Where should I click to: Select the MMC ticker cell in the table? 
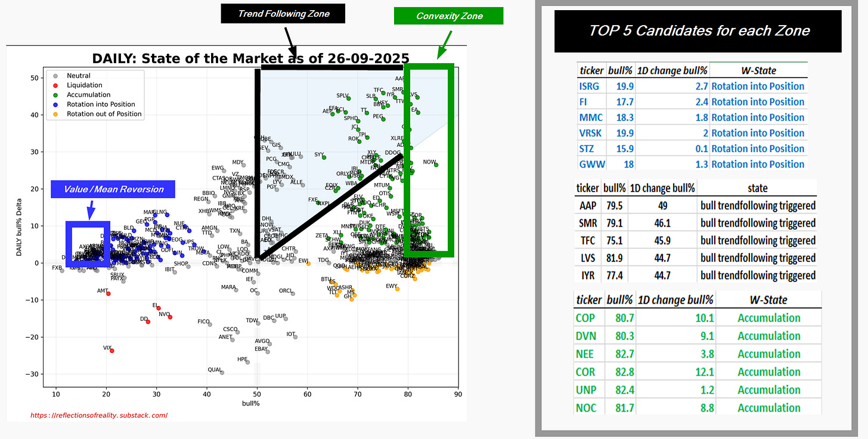click(x=591, y=118)
